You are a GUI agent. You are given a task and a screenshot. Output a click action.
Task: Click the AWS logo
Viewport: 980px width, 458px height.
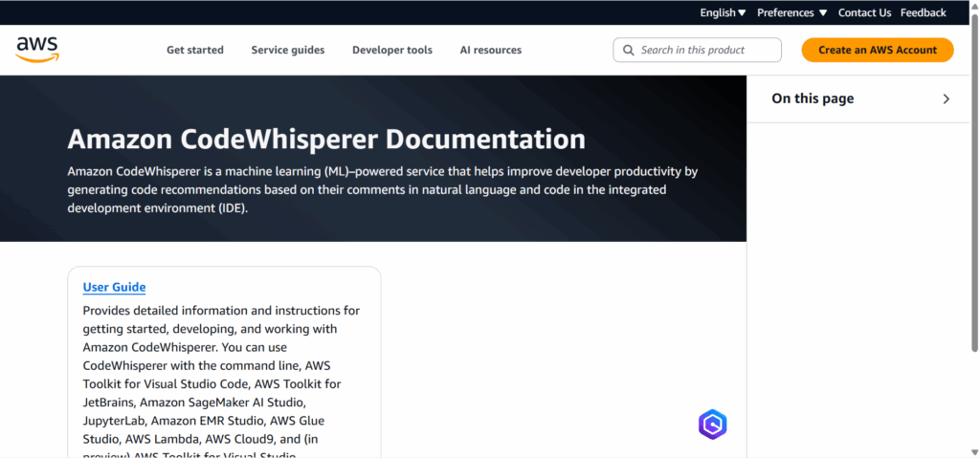point(37,50)
